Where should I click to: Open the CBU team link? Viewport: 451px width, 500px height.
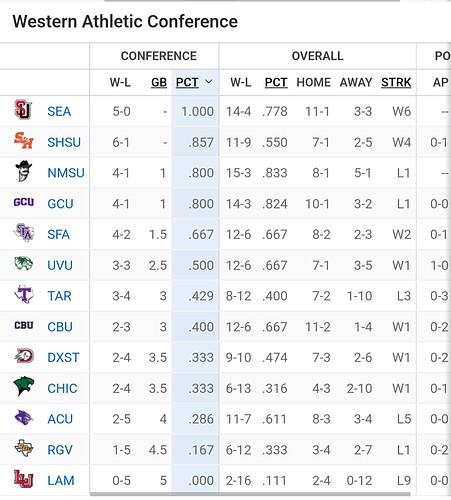[x=60, y=327]
